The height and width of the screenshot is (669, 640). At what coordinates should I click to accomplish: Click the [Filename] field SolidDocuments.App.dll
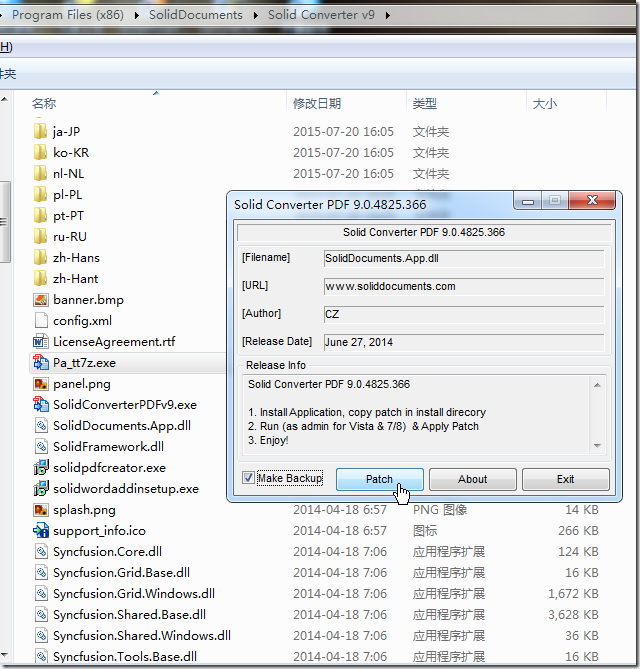pyautogui.click(x=464, y=258)
